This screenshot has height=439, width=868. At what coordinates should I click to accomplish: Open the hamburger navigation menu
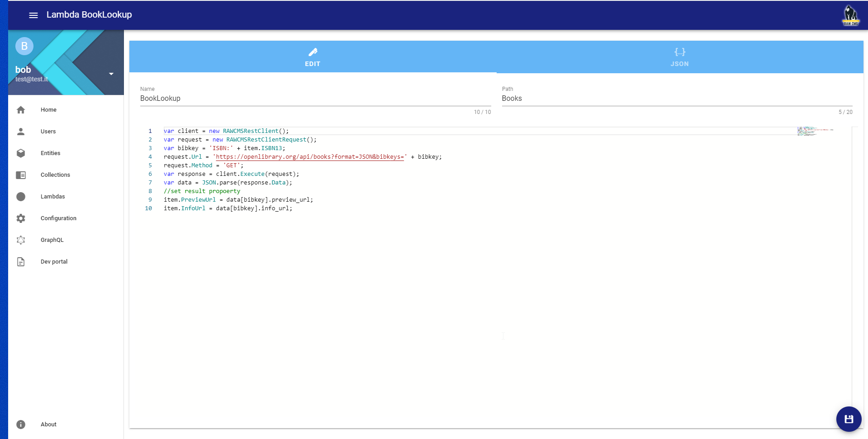pyautogui.click(x=33, y=15)
